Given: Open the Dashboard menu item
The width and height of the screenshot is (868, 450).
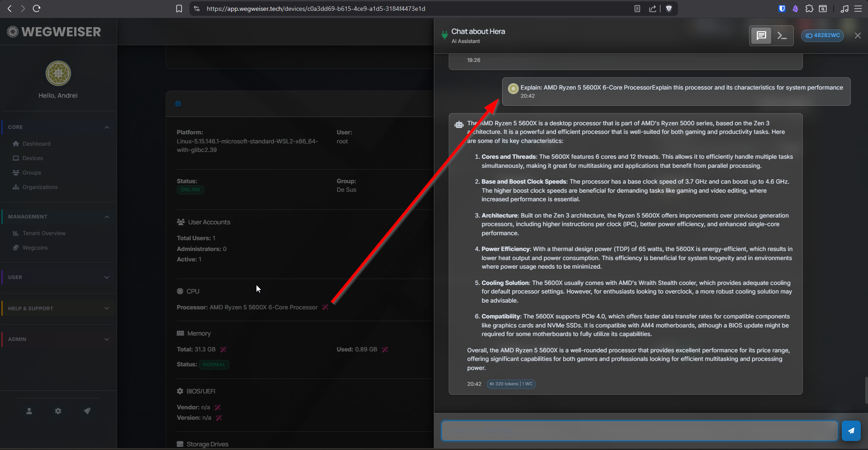Looking at the screenshot, I should tap(36, 144).
